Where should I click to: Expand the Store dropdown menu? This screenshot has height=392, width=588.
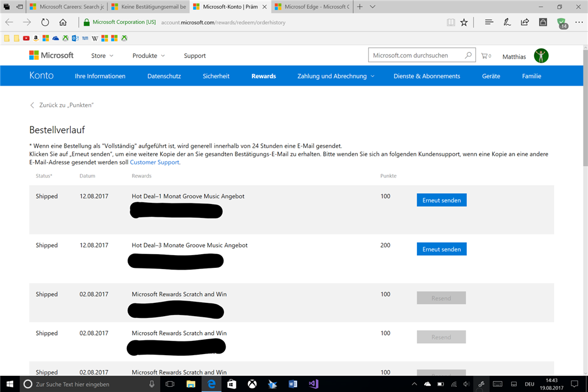[x=102, y=56]
